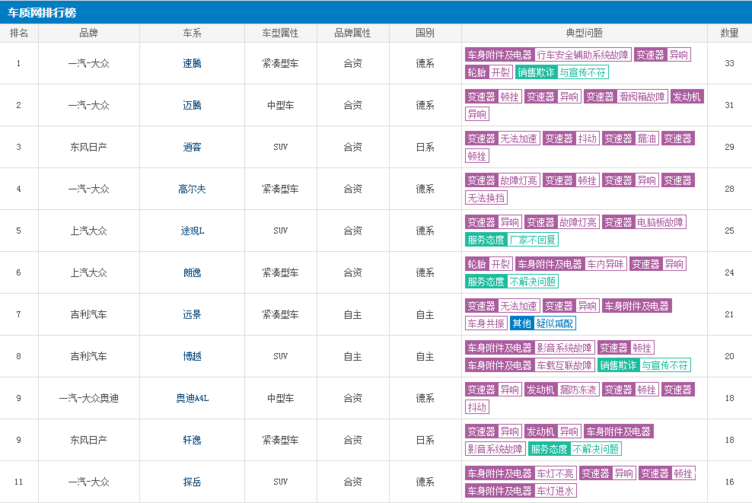Screen dimensions: 752x503
Task: Select the 电脑板故障 tag in 途观L row
Action: point(660,222)
